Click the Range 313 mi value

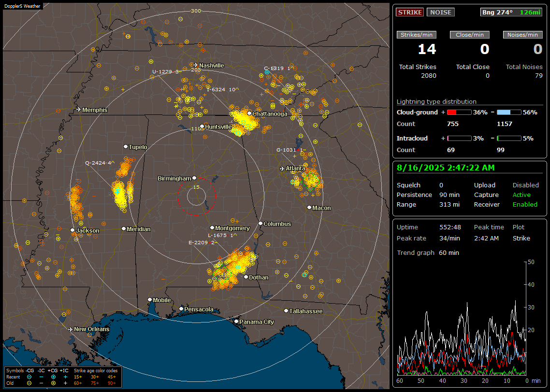pos(449,205)
